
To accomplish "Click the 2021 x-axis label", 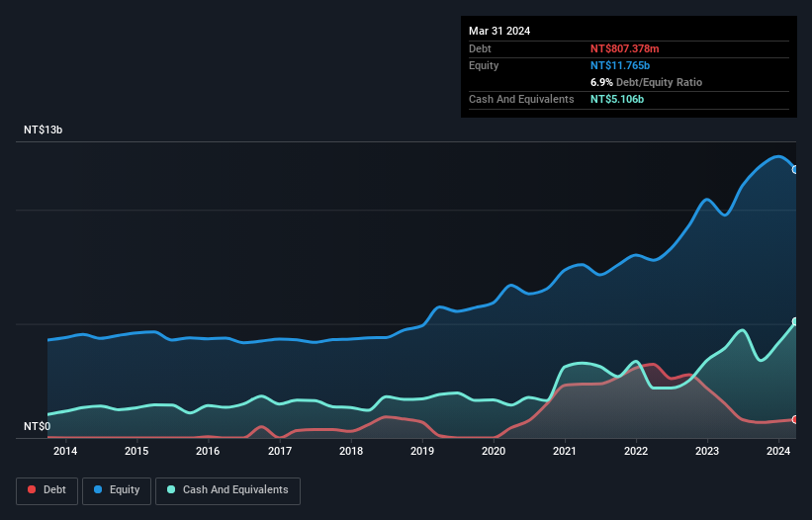I will pos(565,451).
